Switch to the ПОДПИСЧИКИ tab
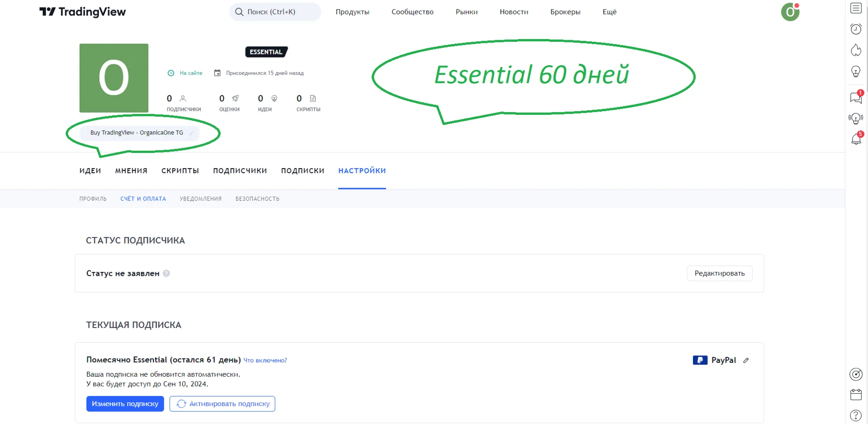 click(240, 171)
